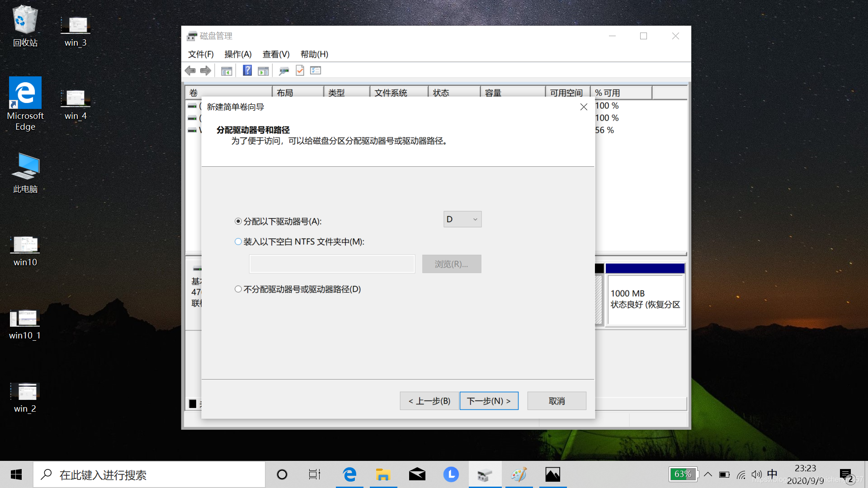Click the properties checkmark document icon
Screen dimensions: 868x488
point(300,70)
